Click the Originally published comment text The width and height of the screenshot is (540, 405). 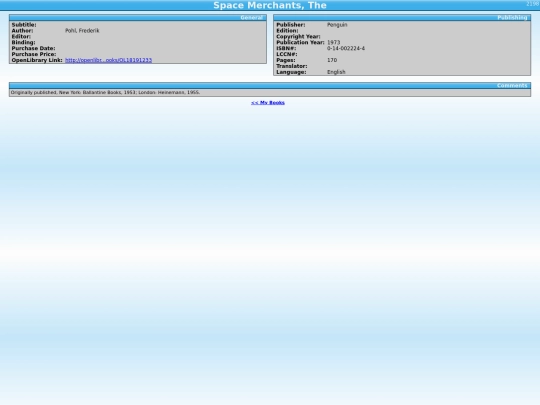(105, 93)
